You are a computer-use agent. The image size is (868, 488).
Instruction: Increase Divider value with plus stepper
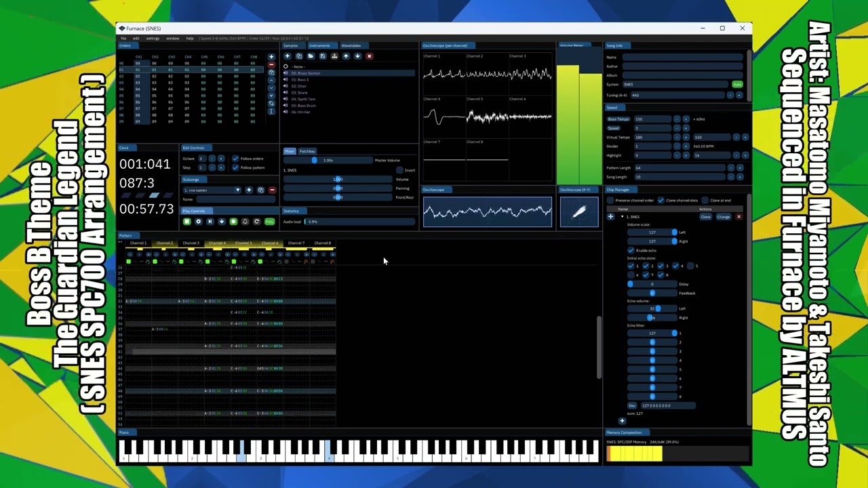[x=686, y=146]
